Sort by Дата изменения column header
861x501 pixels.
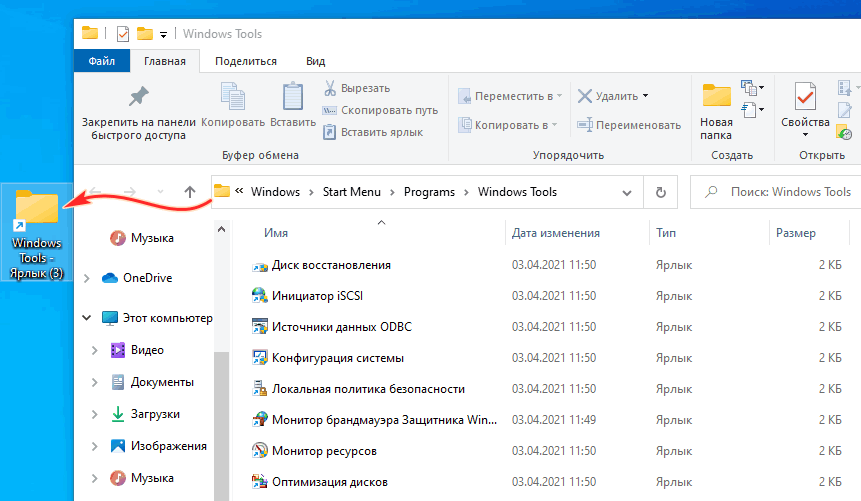click(x=556, y=233)
